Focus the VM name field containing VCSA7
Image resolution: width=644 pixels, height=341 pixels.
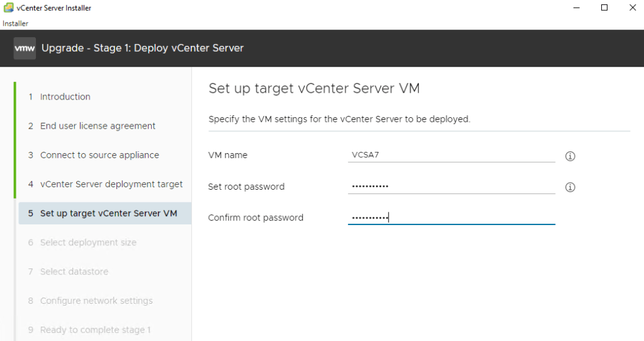(451, 155)
